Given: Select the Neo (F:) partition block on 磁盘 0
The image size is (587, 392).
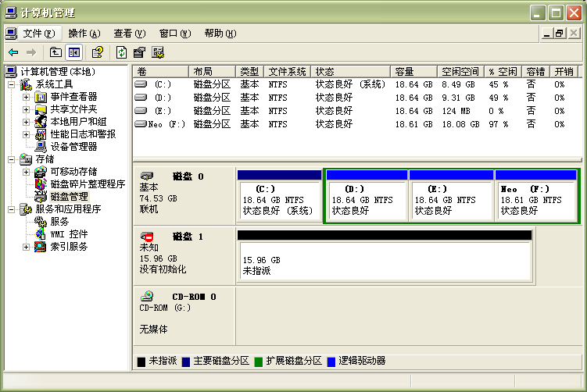Looking at the screenshot, I should point(535,195).
